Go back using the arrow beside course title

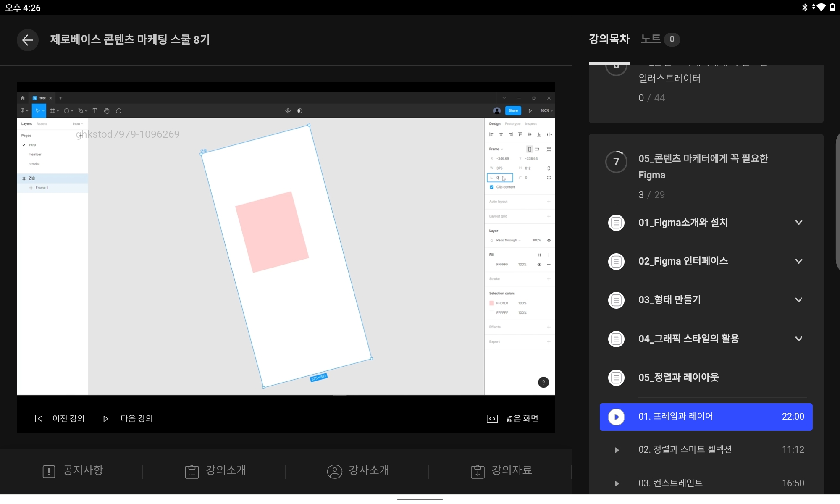coord(28,40)
